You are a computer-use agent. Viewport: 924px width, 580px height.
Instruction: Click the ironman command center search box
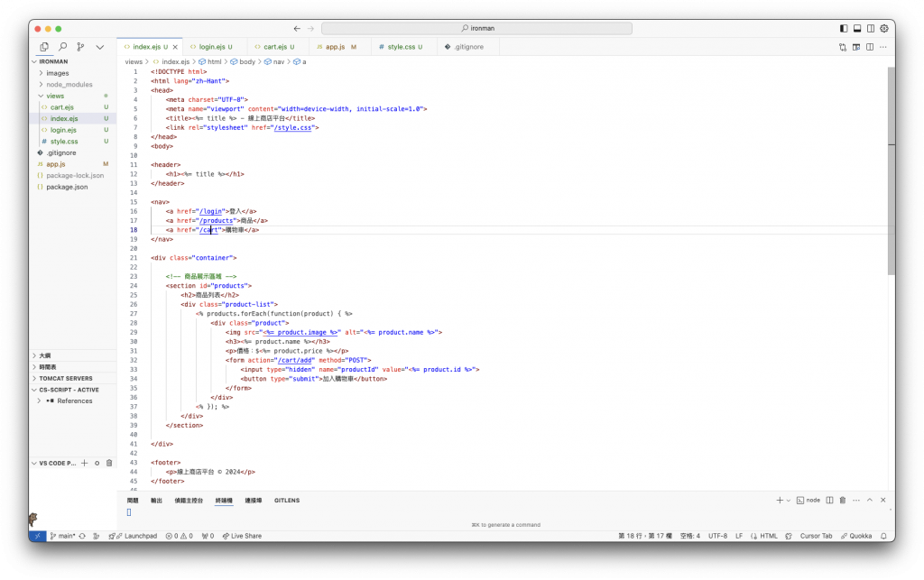coord(476,28)
